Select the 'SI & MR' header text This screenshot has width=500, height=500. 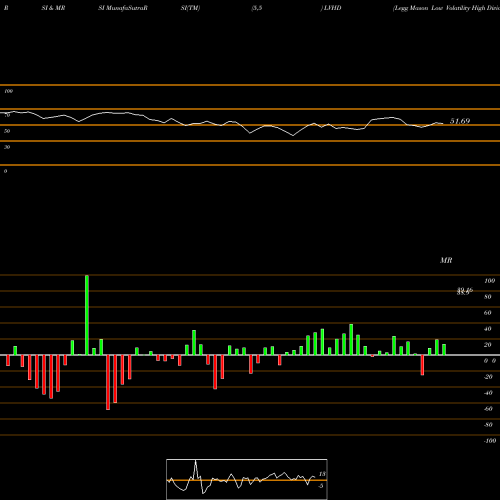click(53, 8)
